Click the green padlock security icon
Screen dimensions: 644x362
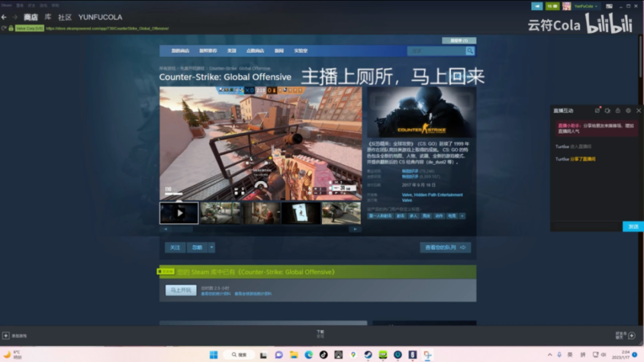[11, 28]
